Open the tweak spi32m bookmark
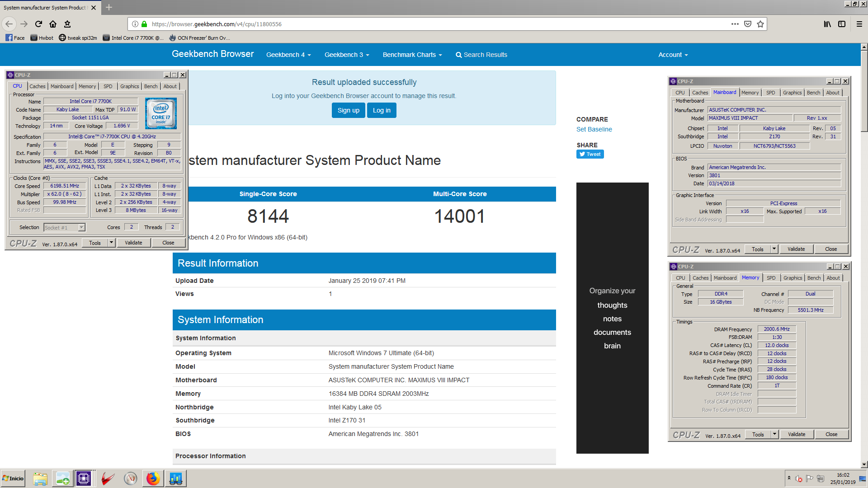Viewport: 868px width, 488px height. (78, 38)
